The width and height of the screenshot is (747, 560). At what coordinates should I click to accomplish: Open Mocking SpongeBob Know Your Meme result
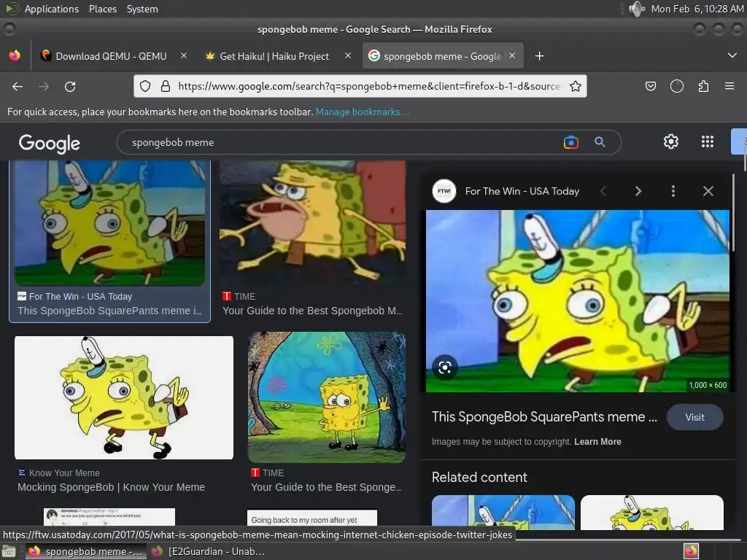(111, 487)
